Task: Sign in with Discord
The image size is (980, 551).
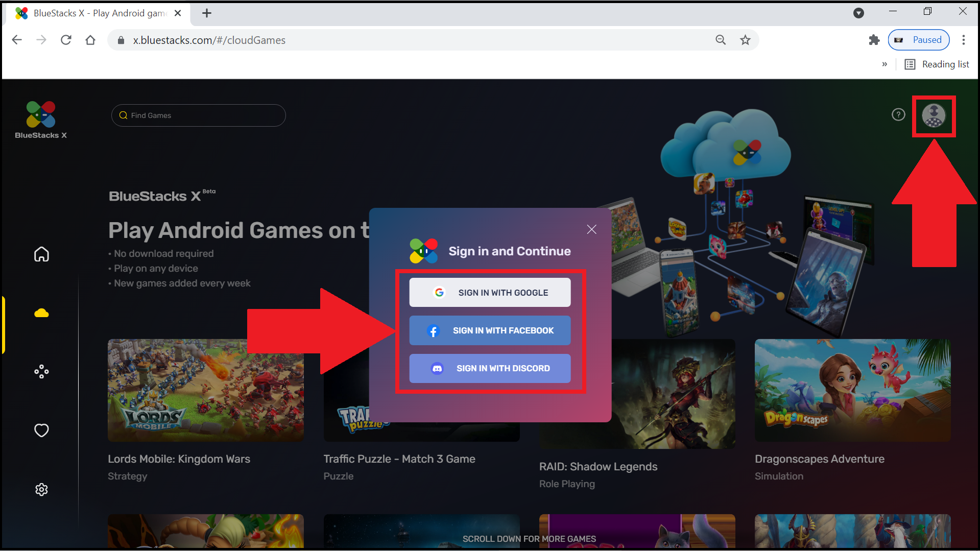Action: click(490, 368)
